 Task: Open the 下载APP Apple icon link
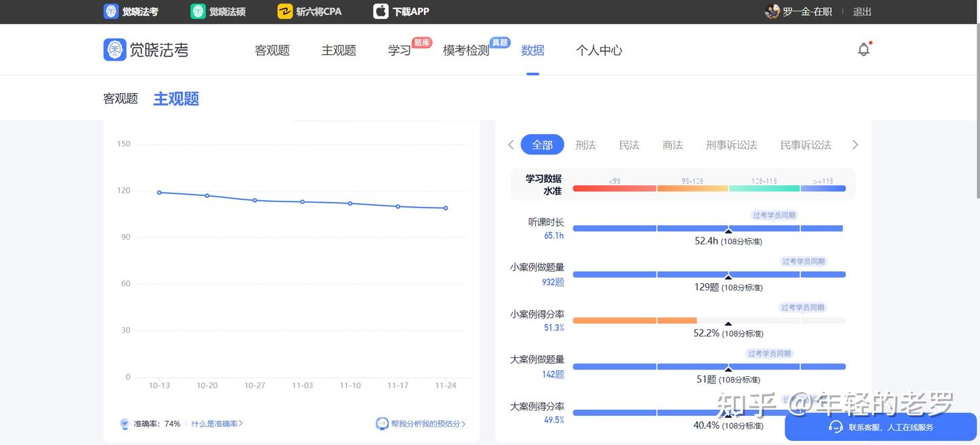[x=381, y=12]
